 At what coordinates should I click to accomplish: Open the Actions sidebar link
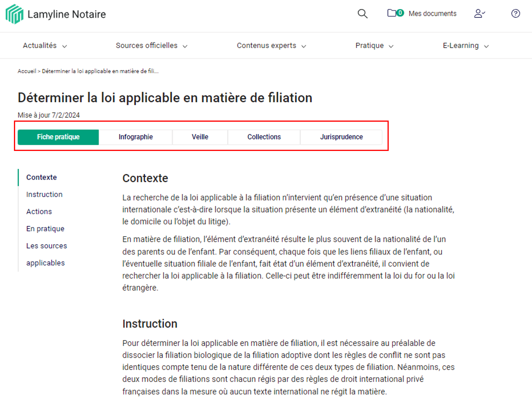[x=39, y=211]
